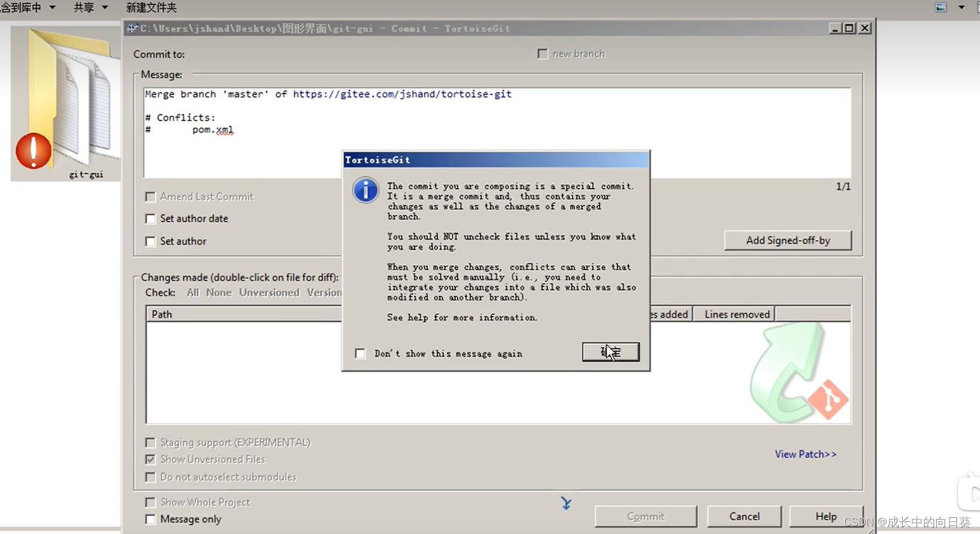Viewport: 980px width, 534px height.
Task: Open the 'View Patch>>' link
Action: pos(806,454)
